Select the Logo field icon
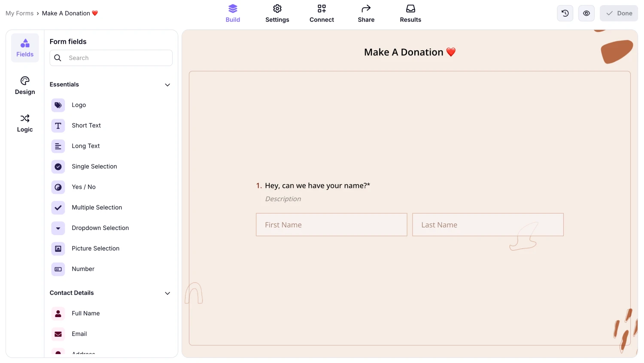 pos(58,105)
